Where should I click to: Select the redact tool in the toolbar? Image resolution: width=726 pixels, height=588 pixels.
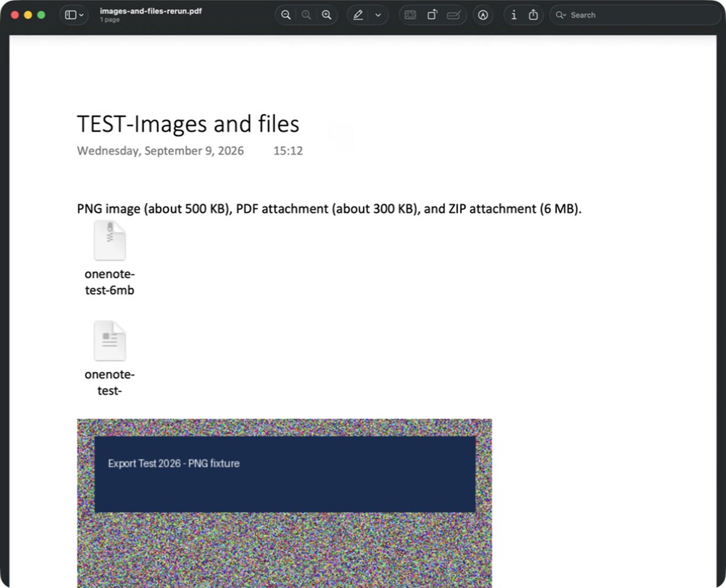(410, 15)
